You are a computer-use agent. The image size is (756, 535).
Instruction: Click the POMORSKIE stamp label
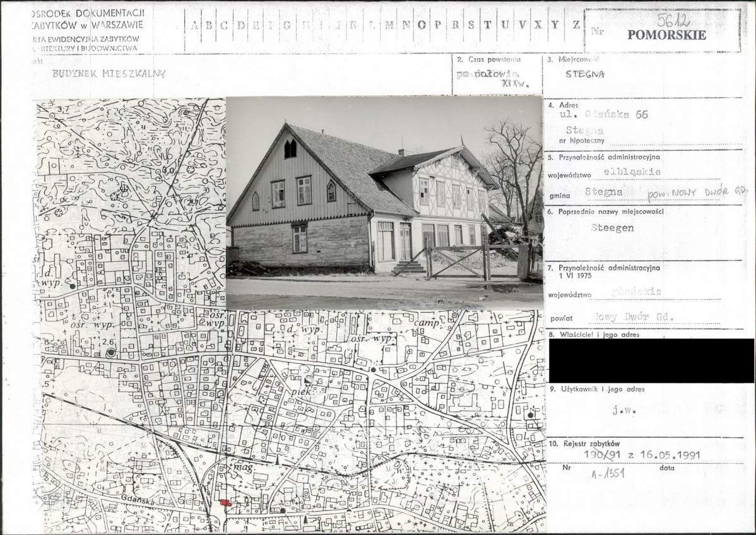click(x=666, y=35)
